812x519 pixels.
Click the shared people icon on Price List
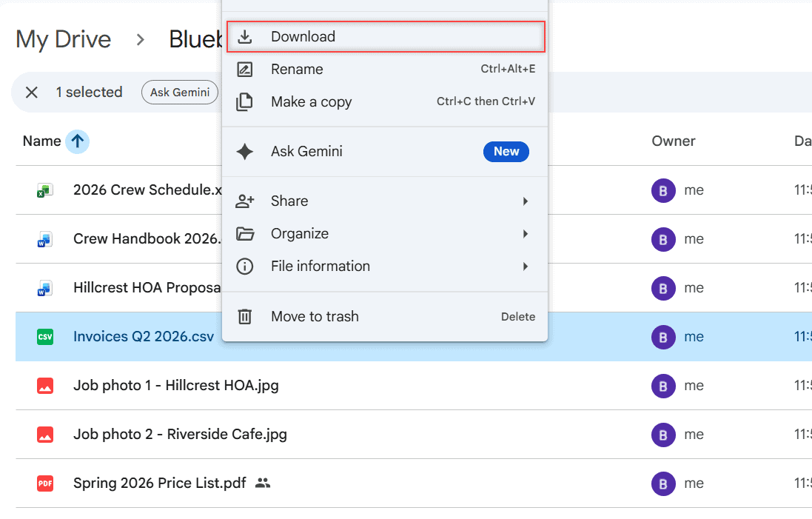pos(263,483)
